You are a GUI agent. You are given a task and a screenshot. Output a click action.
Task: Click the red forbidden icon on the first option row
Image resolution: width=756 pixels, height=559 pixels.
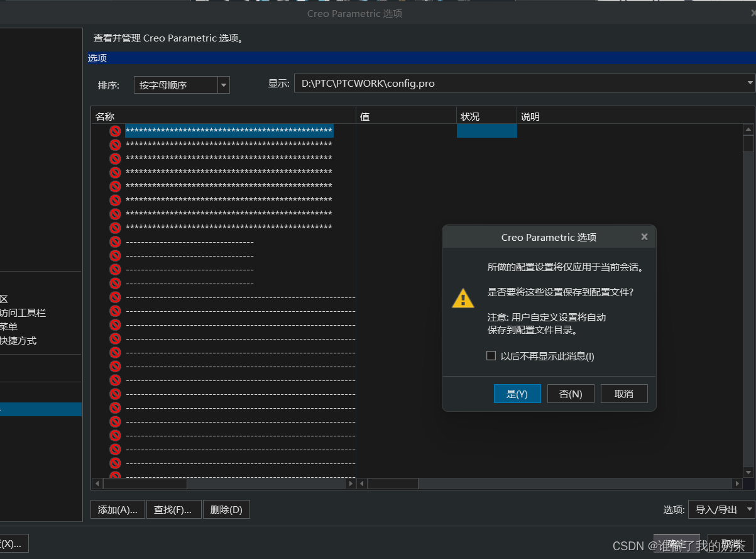(115, 131)
